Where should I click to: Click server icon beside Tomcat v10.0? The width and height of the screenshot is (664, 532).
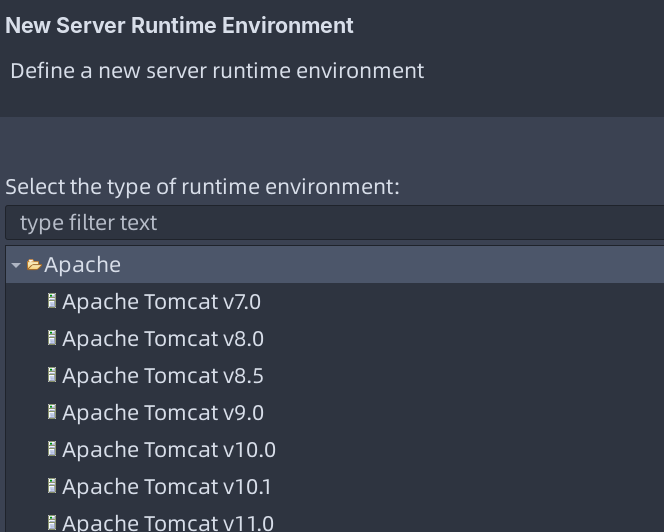[x=52, y=449]
